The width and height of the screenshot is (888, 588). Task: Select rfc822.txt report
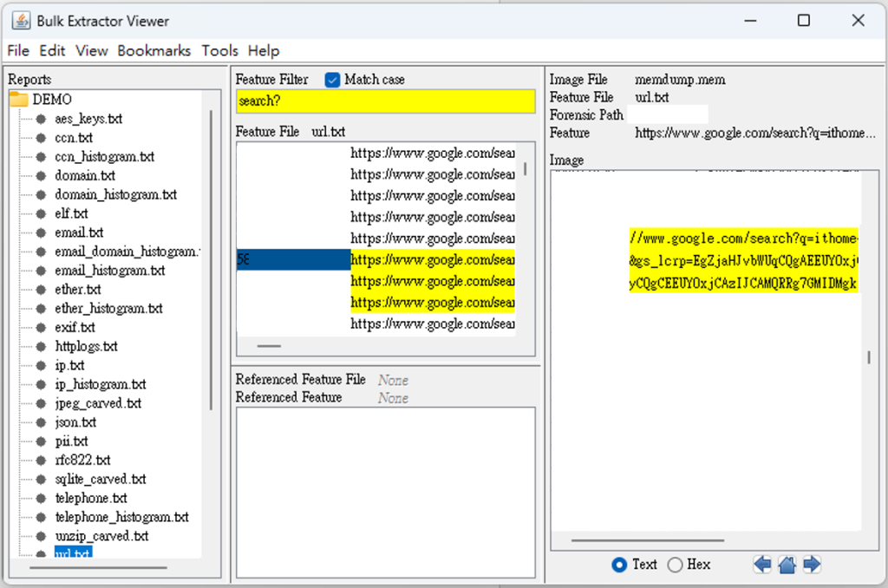coord(82,460)
